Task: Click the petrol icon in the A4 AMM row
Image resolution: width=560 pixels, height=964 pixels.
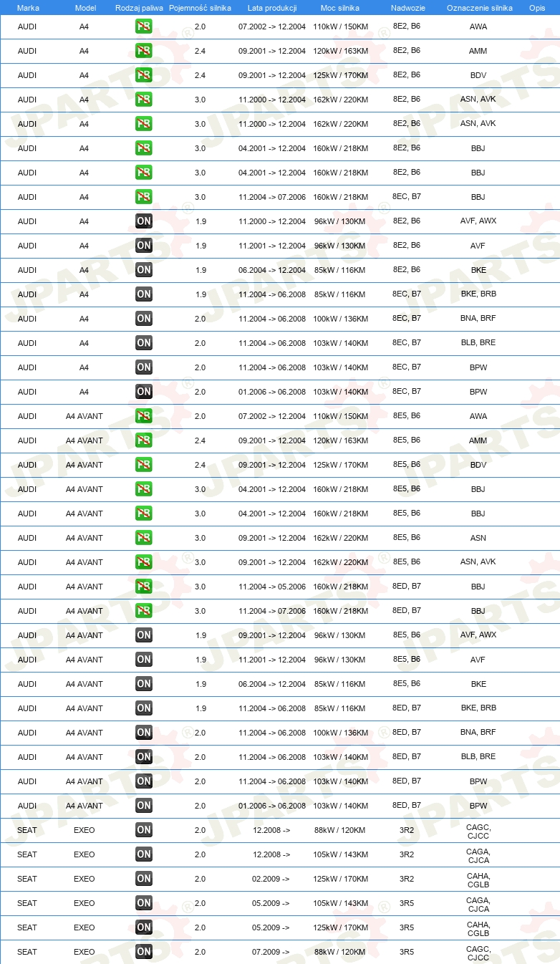Action: pyautogui.click(x=143, y=51)
